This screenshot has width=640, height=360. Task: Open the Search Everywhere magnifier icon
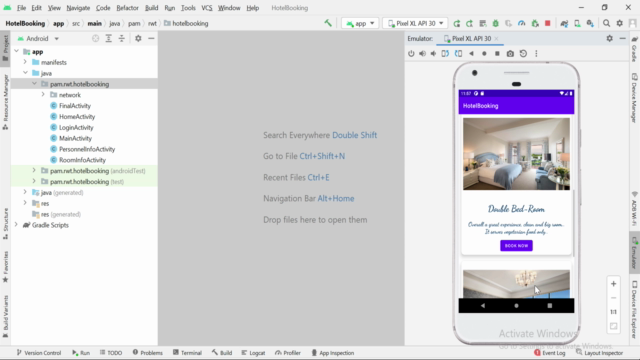click(607, 24)
